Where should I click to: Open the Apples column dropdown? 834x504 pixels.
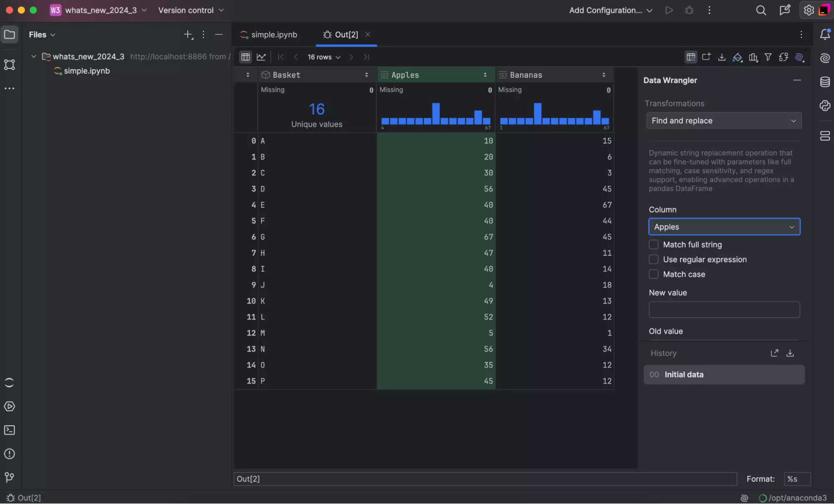pos(724,227)
